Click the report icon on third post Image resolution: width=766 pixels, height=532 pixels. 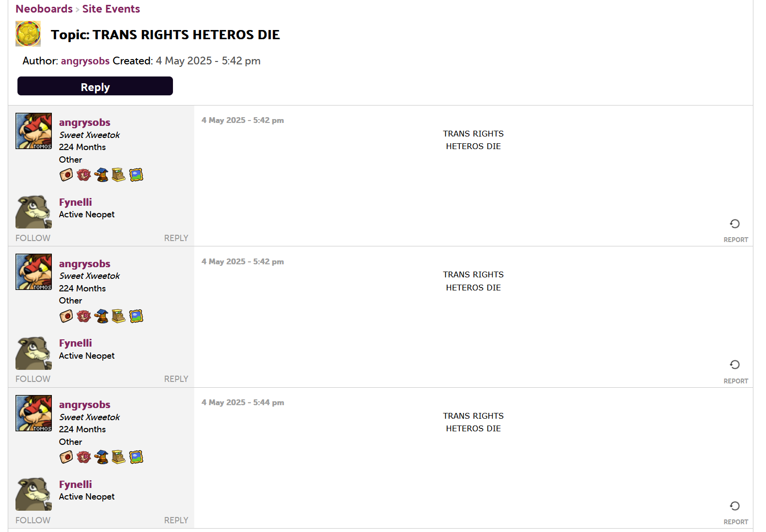[x=735, y=506]
